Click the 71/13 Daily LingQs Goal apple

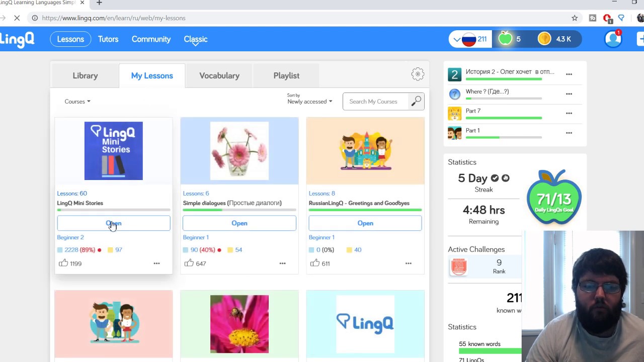point(554,197)
